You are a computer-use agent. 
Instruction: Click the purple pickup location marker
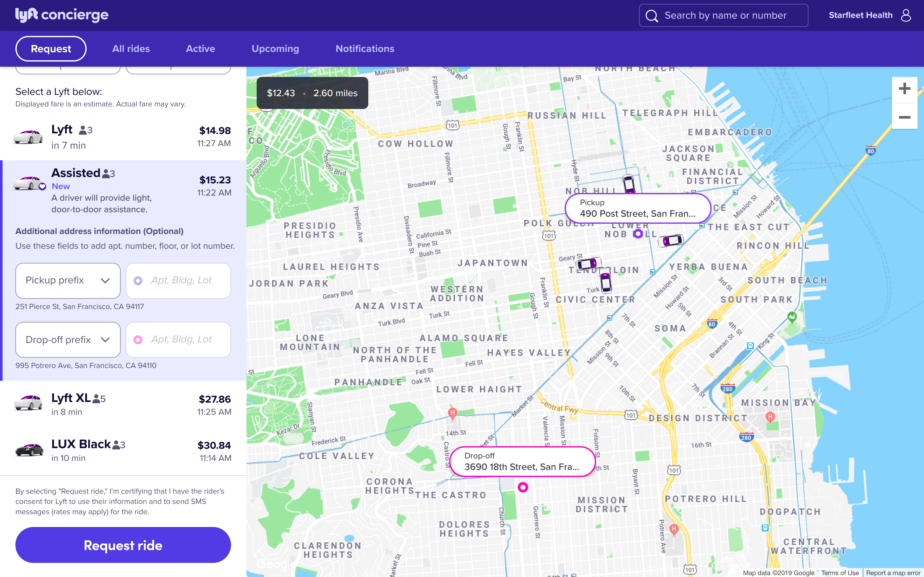pyautogui.click(x=637, y=234)
